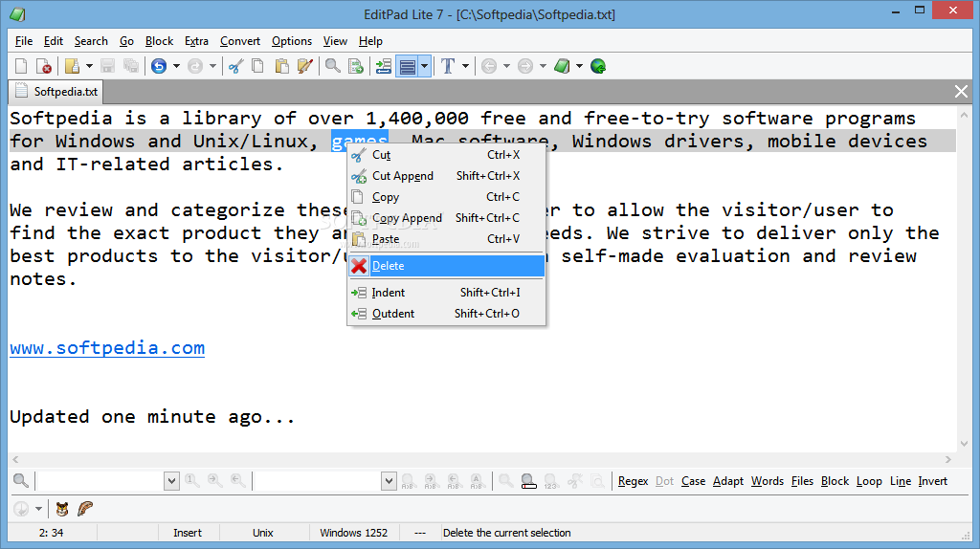Open the replace text combo dropdown
This screenshot has width=980, height=549.
pos(389,481)
